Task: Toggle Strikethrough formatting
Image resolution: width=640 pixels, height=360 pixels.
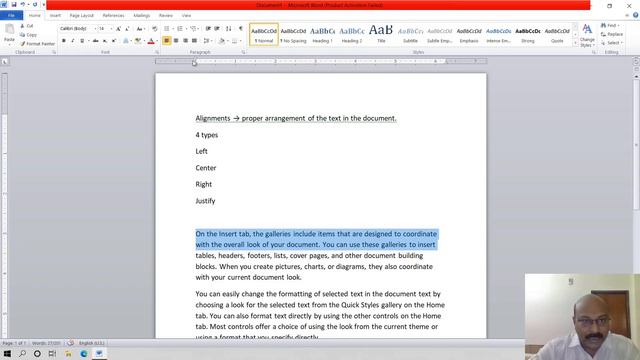Action: click(96, 41)
